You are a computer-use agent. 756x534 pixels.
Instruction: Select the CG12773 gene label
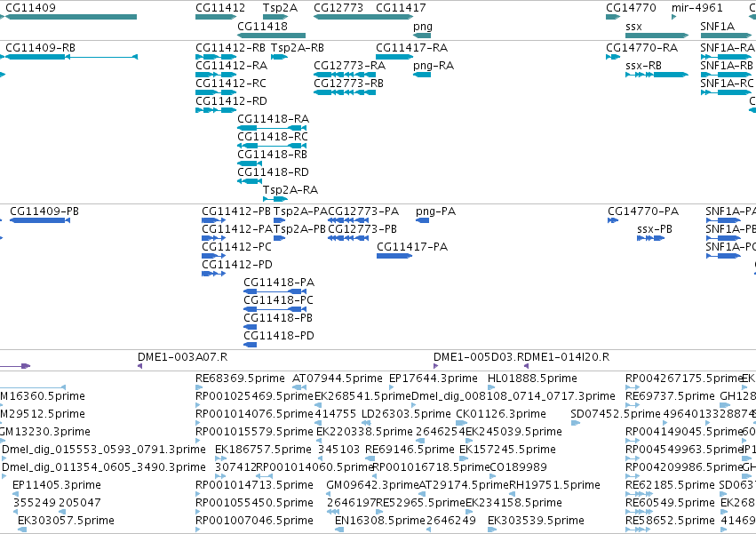(x=338, y=8)
